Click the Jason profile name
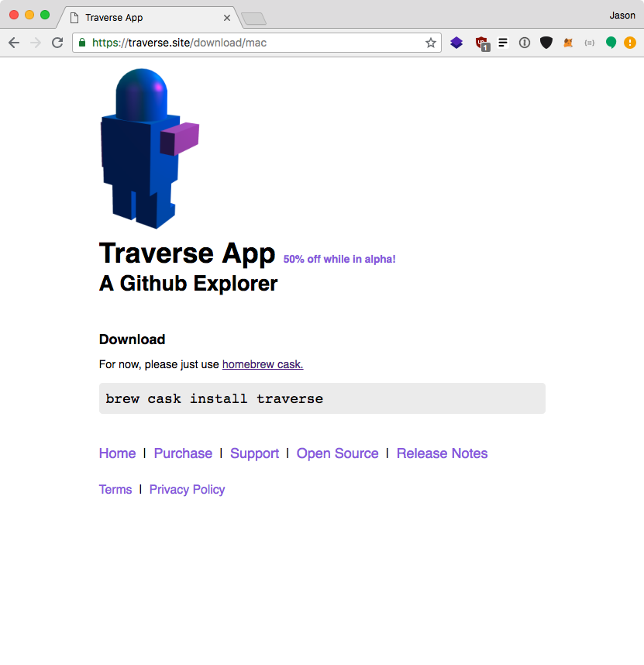Viewport: 644px width, 665px height. (x=622, y=15)
